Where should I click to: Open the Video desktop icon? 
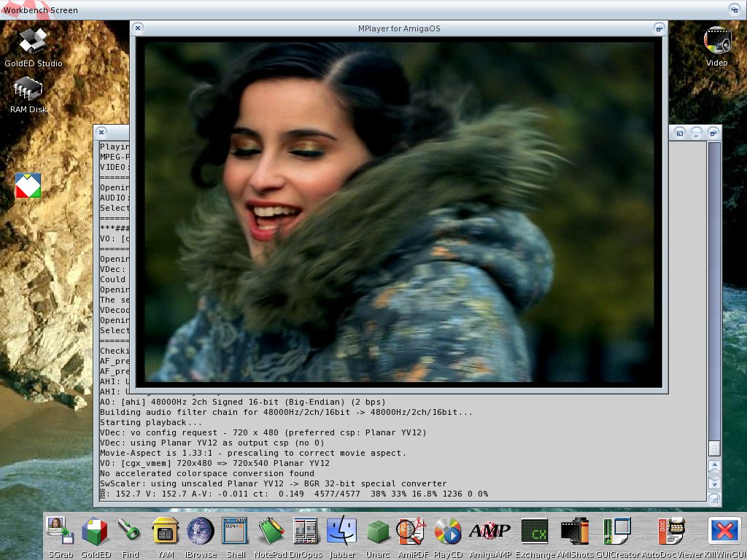(x=716, y=41)
